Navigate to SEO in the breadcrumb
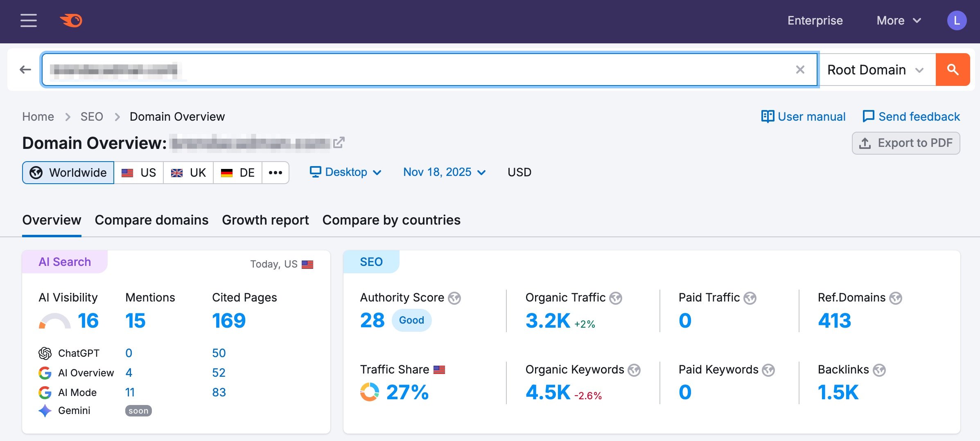The image size is (980, 441). click(x=92, y=116)
